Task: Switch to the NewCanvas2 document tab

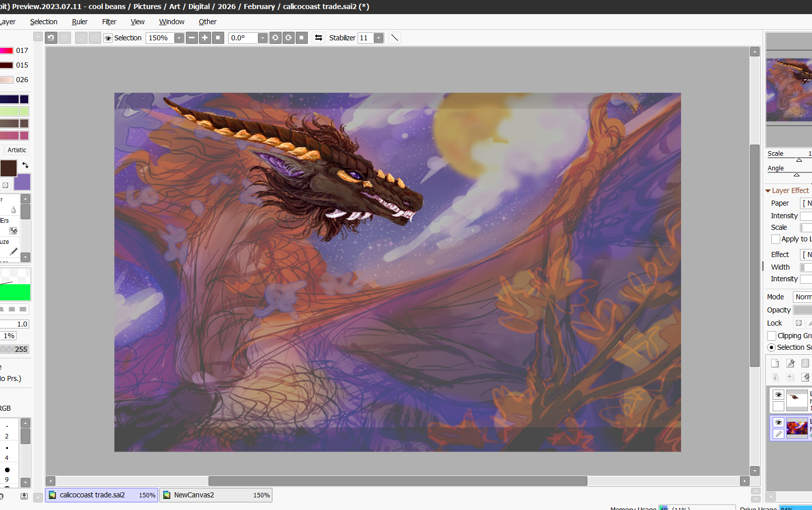Action: (x=216, y=495)
